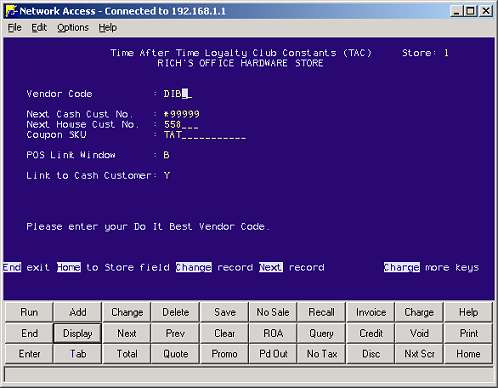Click the Nxt Scr button
The width and height of the screenshot is (498, 388).
pyautogui.click(x=419, y=354)
